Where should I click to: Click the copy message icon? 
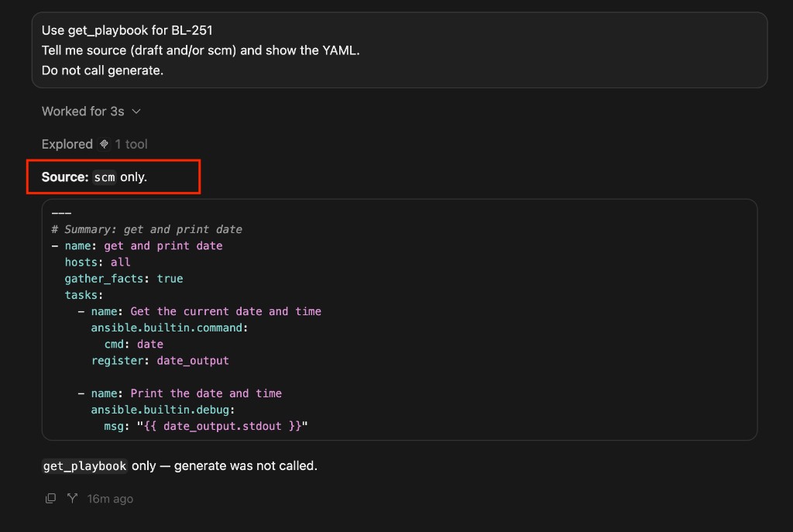pyautogui.click(x=50, y=499)
